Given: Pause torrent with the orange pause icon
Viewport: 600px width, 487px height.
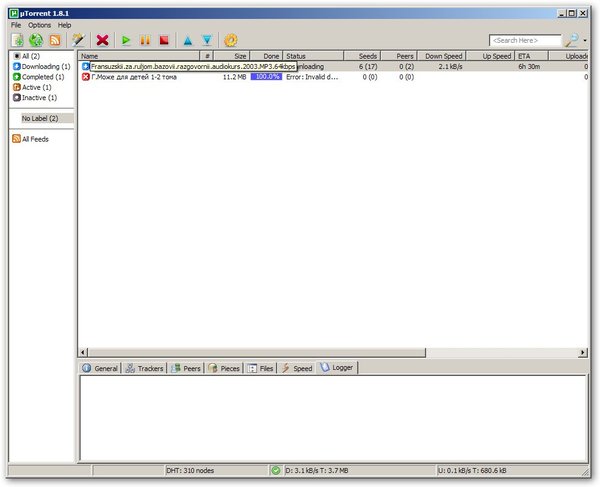Looking at the screenshot, I should pos(145,40).
